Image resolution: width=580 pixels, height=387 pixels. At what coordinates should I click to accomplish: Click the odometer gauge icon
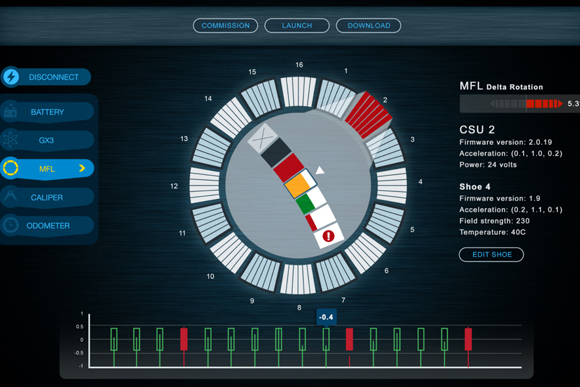pyautogui.click(x=10, y=225)
